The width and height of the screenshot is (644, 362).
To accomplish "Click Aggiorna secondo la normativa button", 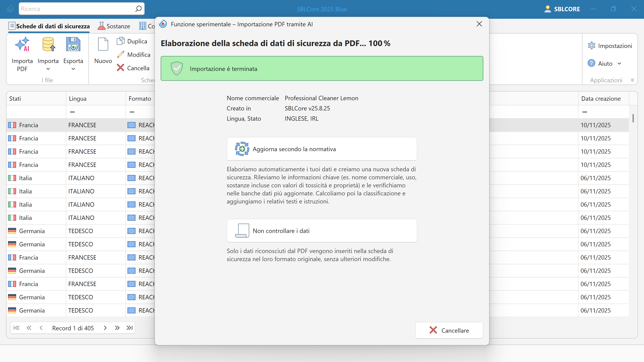I will [x=321, y=149].
